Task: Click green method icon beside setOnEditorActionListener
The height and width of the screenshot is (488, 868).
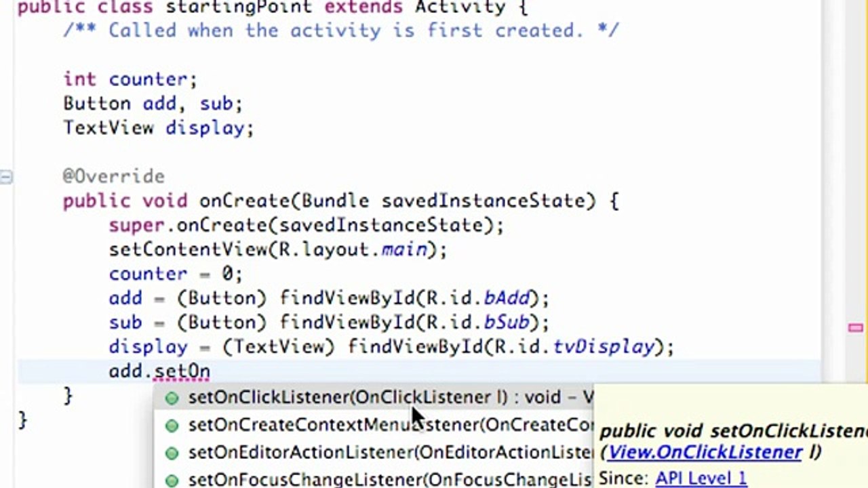Action: coord(172,453)
